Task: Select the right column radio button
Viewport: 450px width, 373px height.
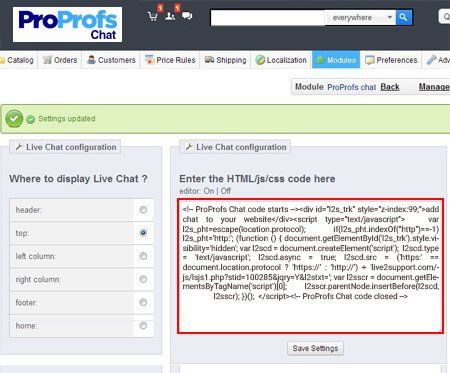Action: coord(143,279)
